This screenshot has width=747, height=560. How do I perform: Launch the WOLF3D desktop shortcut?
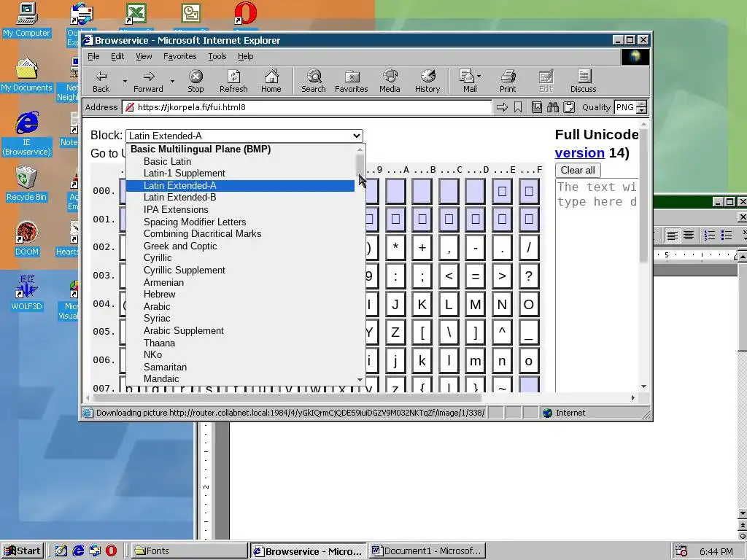[26, 293]
